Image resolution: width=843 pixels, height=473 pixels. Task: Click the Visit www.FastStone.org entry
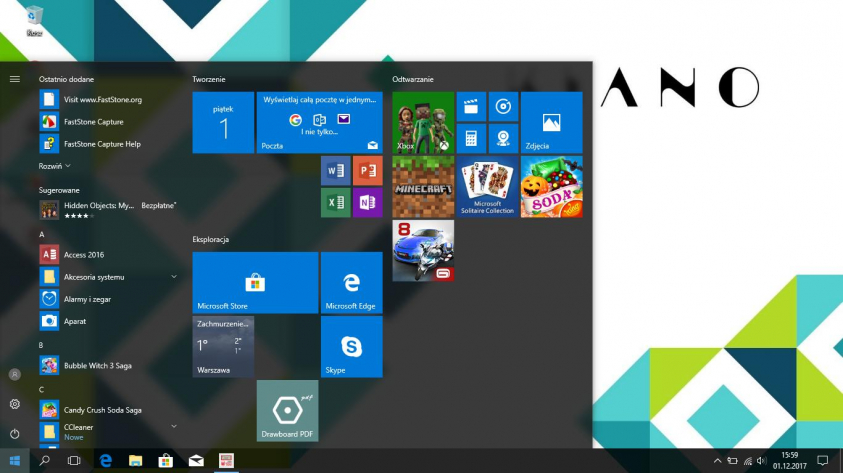pos(102,99)
